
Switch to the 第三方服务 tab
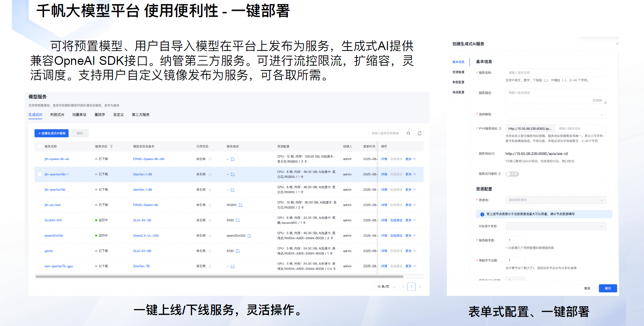[140, 115]
